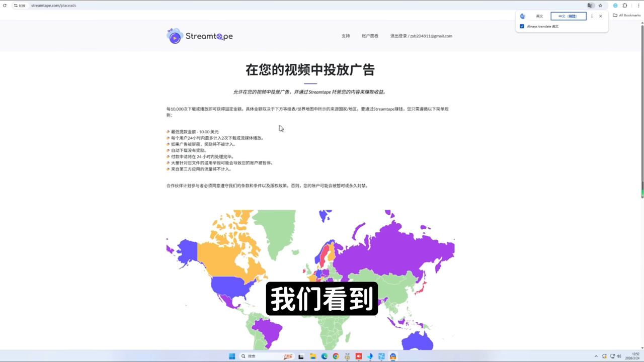644x362 pixels.
Task: Select 中文 tab in the translate popup
Action: pos(568,16)
